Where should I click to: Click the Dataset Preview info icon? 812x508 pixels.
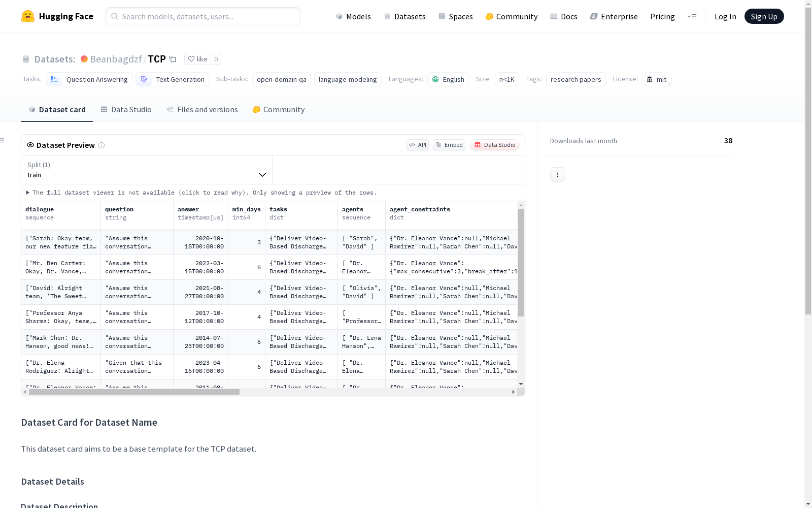101,145
